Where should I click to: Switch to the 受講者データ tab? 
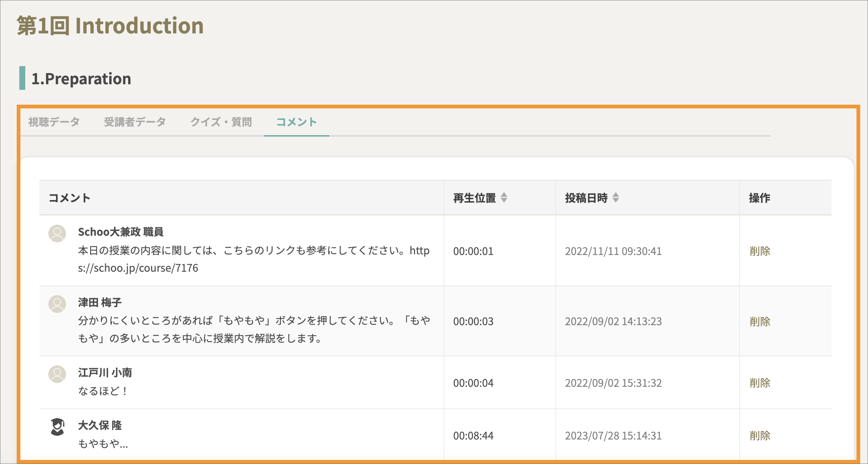pyautogui.click(x=135, y=122)
